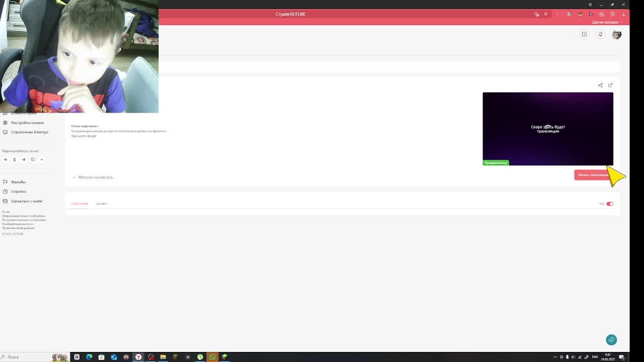Click the stream preview thumbnail
Image resolution: width=644 pixels, height=362 pixels.
(548, 129)
